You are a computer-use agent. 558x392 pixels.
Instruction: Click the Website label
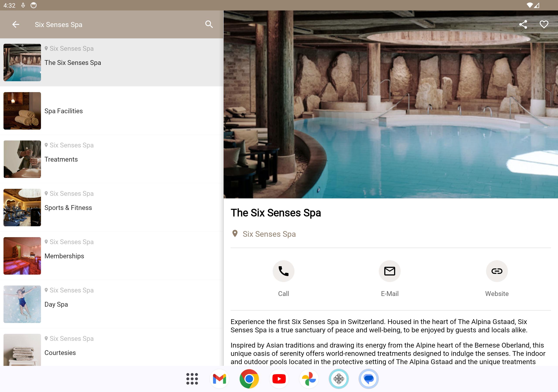[497, 294]
